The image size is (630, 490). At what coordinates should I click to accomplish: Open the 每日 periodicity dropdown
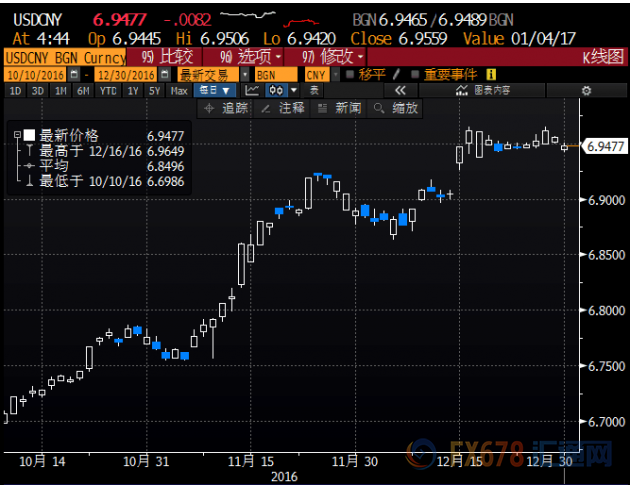click(215, 90)
